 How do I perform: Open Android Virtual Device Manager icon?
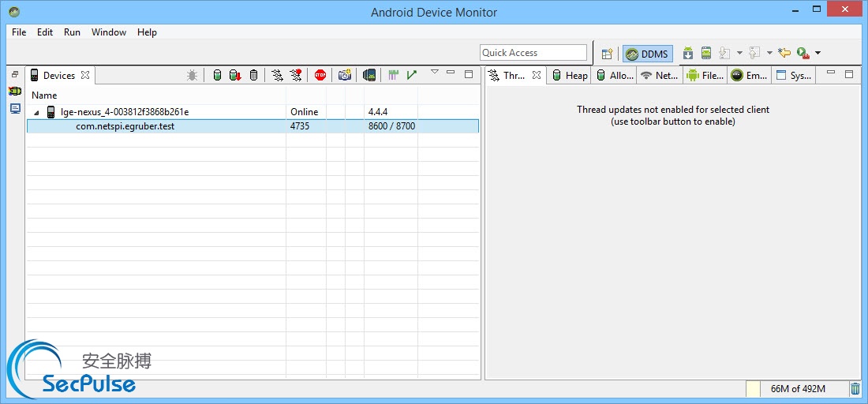click(x=705, y=53)
